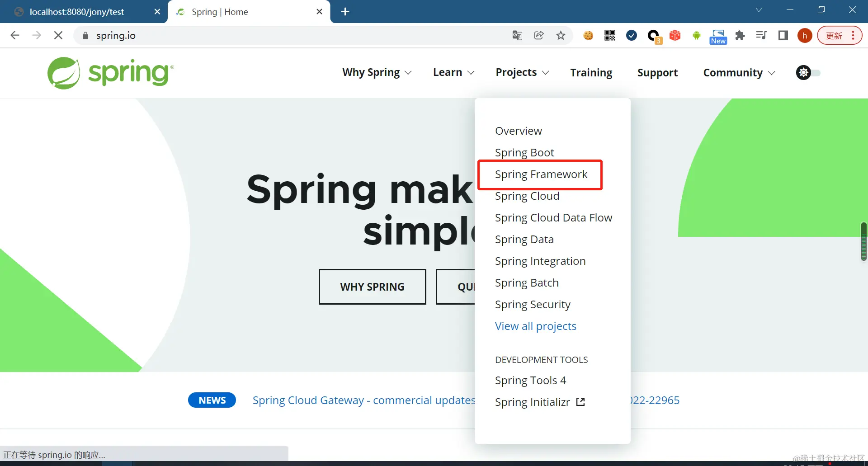Expand the Learn navigation dropdown

(x=454, y=73)
